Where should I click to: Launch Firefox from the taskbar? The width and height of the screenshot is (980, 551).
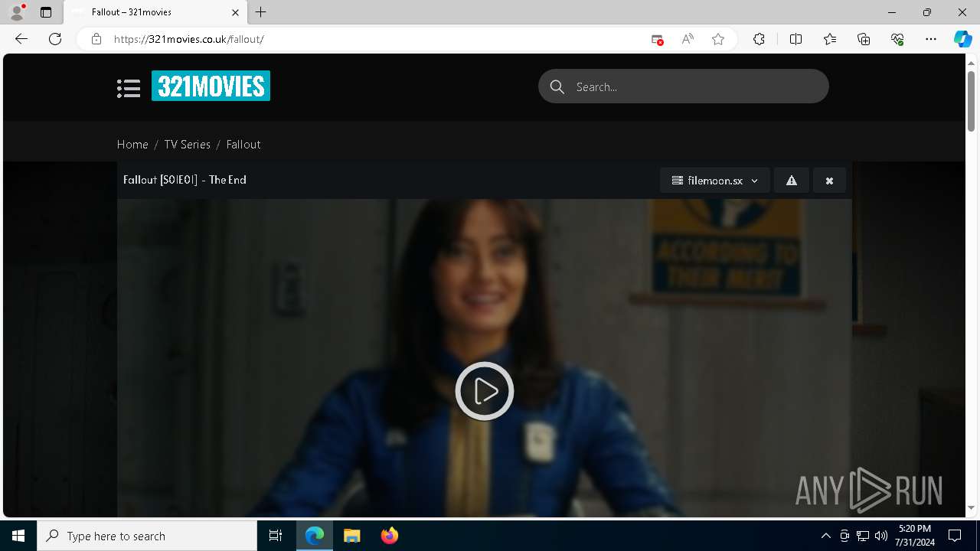click(389, 536)
